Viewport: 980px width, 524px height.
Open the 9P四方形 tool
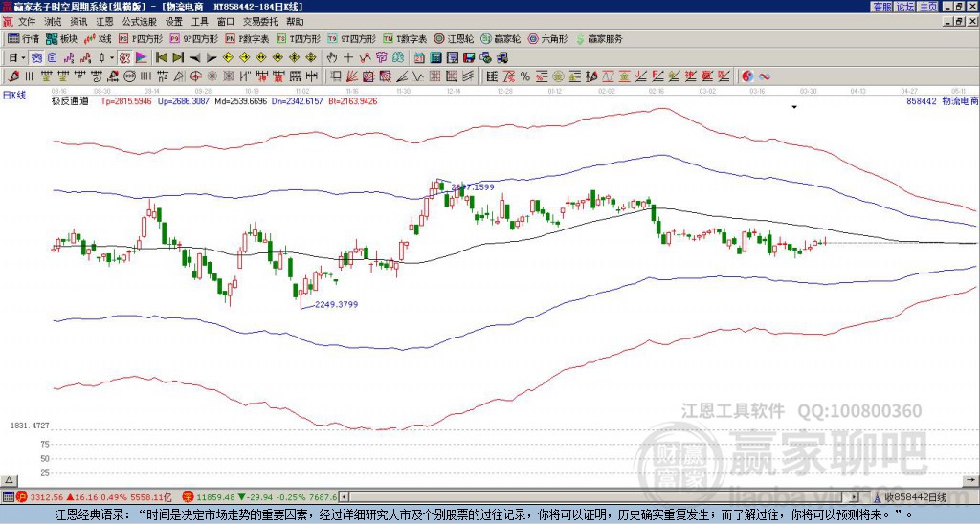(x=193, y=38)
